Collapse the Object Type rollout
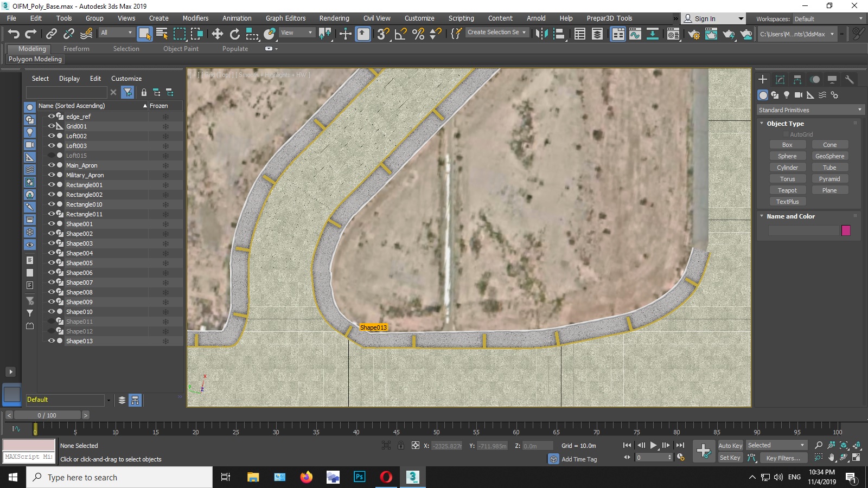The image size is (868, 488). [x=762, y=124]
